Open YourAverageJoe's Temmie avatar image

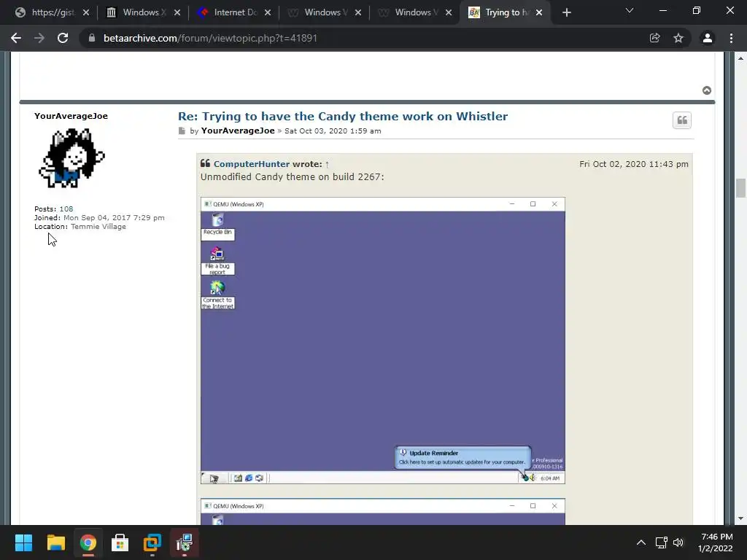click(71, 158)
